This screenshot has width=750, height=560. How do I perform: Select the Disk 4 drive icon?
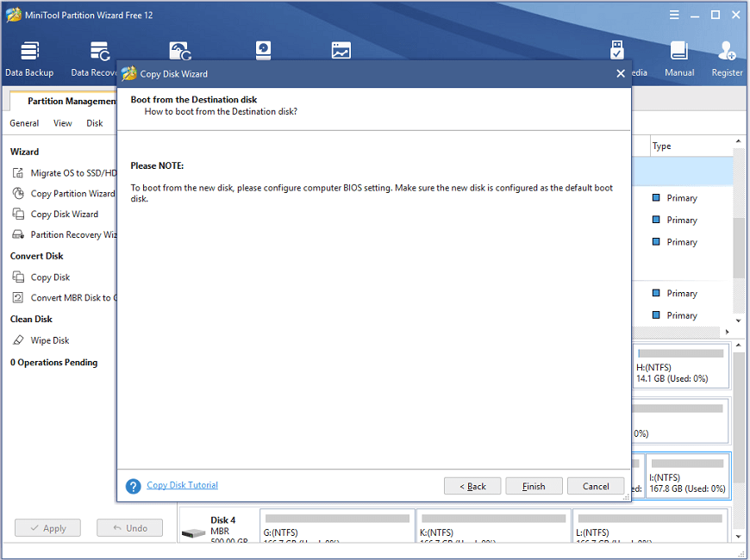click(x=193, y=532)
